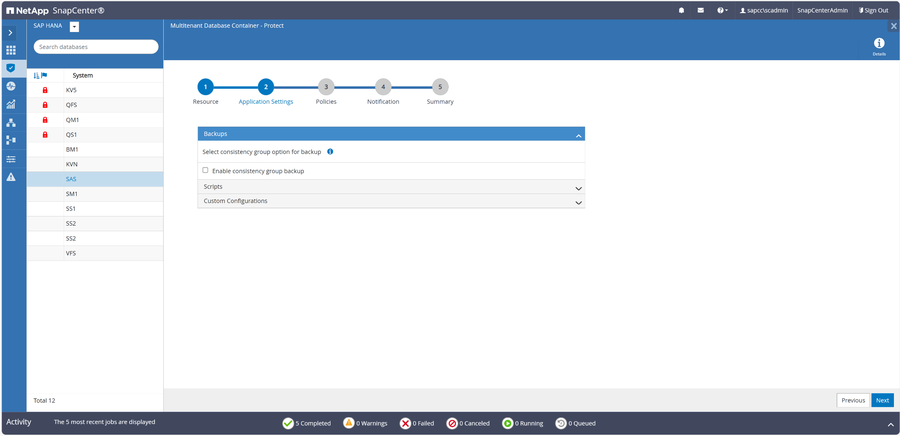900x436 pixels.
Task: Click the Previous button
Action: pyautogui.click(x=853, y=400)
